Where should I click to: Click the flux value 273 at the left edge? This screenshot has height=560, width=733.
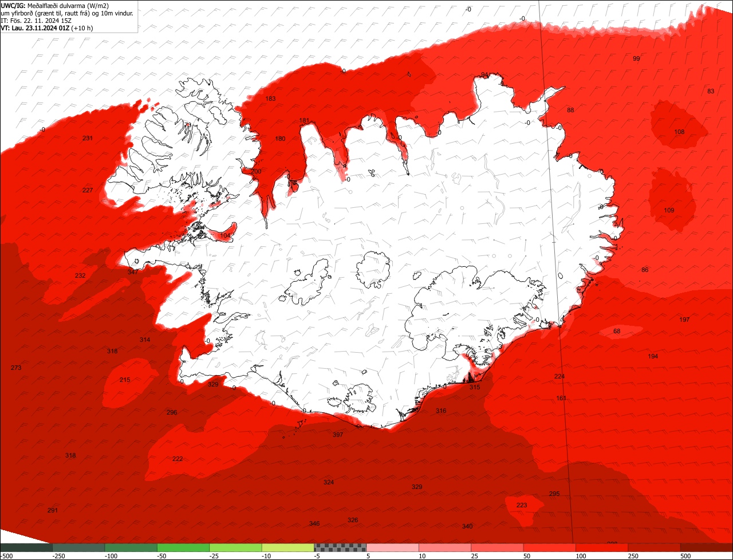[x=16, y=368]
